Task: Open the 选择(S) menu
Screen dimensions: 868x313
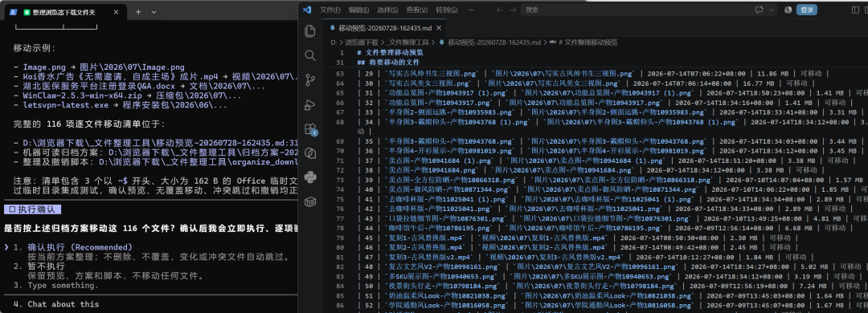Action: (x=388, y=10)
